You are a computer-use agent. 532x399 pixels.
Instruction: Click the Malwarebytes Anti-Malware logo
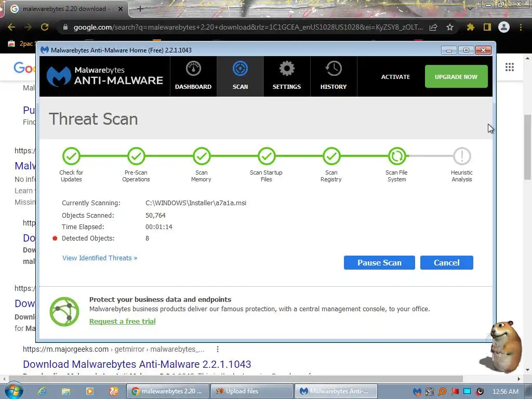click(105, 76)
